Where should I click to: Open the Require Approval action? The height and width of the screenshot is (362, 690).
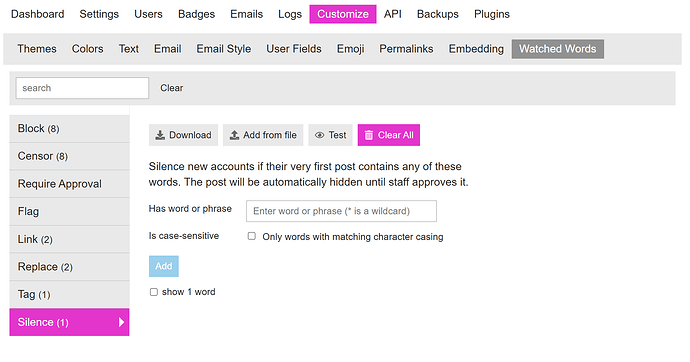point(70,184)
